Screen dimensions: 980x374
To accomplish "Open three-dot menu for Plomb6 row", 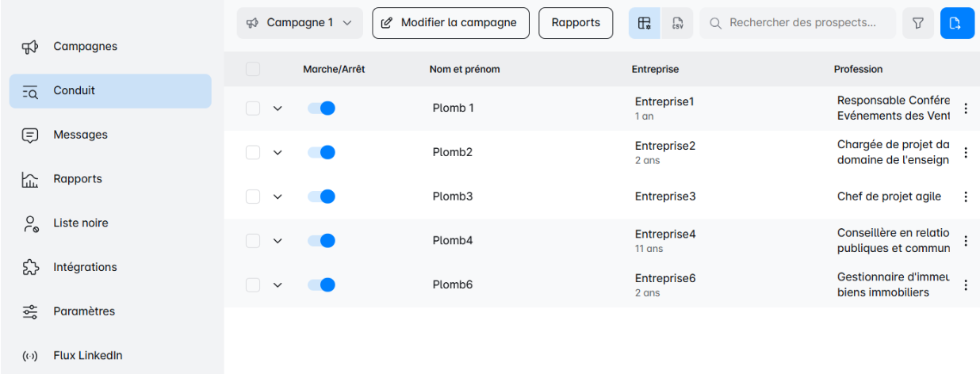I will (x=966, y=285).
